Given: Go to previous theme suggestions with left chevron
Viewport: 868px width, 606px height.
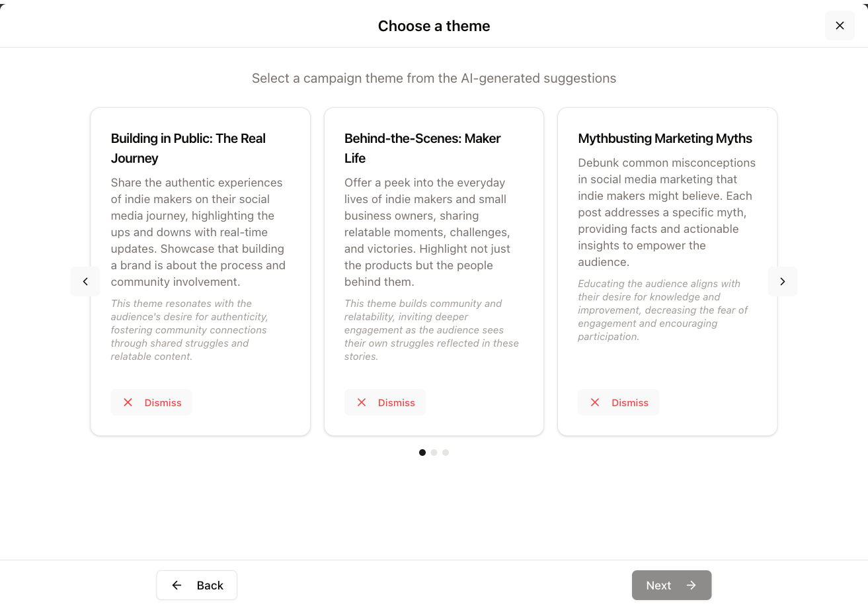Looking at the screenshot, I should [x=85, y=281].
